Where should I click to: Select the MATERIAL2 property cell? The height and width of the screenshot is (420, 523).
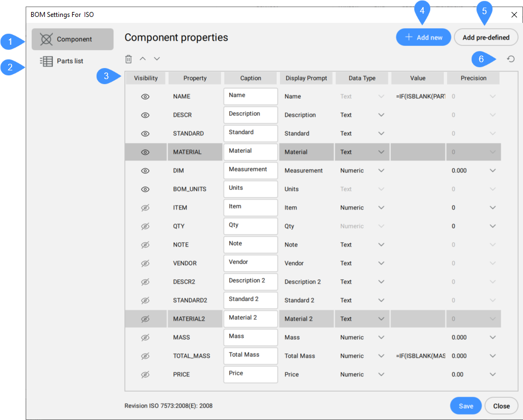pyautogui.click(x=195, y=319)
